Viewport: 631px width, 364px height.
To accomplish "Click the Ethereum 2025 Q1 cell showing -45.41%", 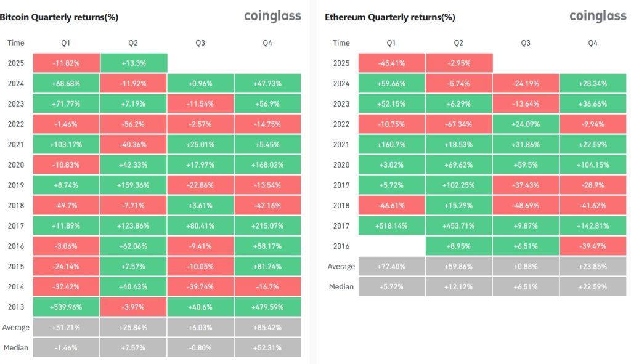I will click(x=391, y=63).
